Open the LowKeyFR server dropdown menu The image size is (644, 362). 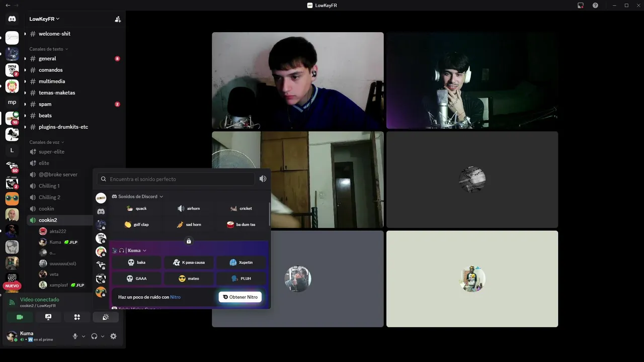click(x=44, y=19)
